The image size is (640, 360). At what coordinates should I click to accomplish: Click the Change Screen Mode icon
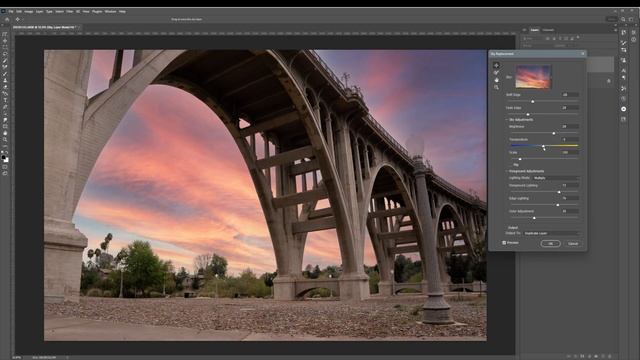pos(5,173)
